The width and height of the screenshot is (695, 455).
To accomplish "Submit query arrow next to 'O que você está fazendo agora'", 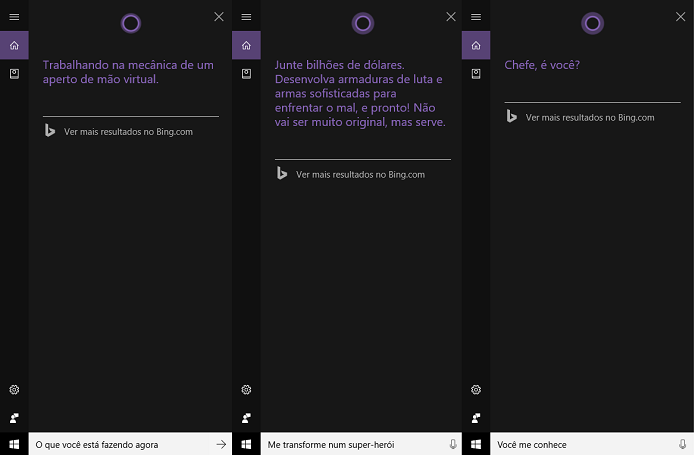I will [x=221, y=444].
